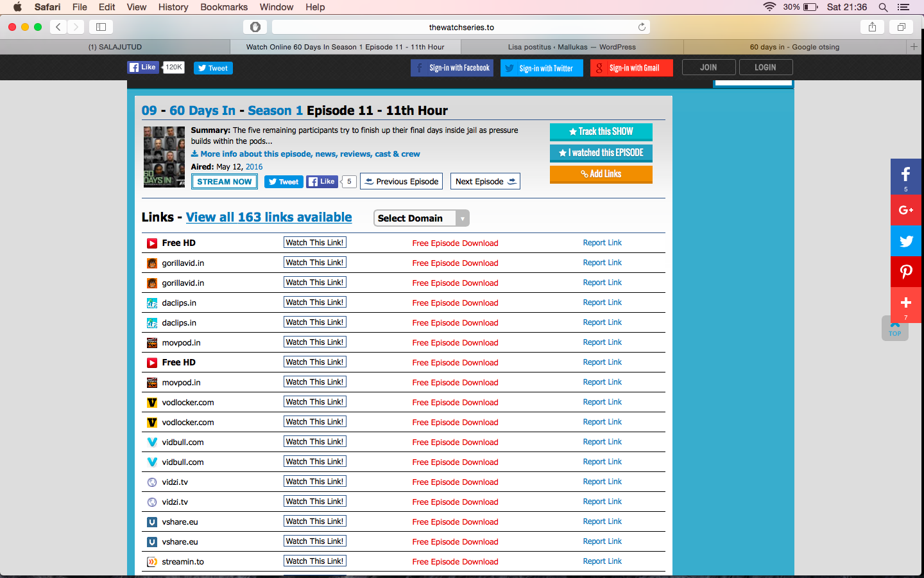Click Sign-in with Facebook
Viewport: 924px width, 578px height.
452,68
